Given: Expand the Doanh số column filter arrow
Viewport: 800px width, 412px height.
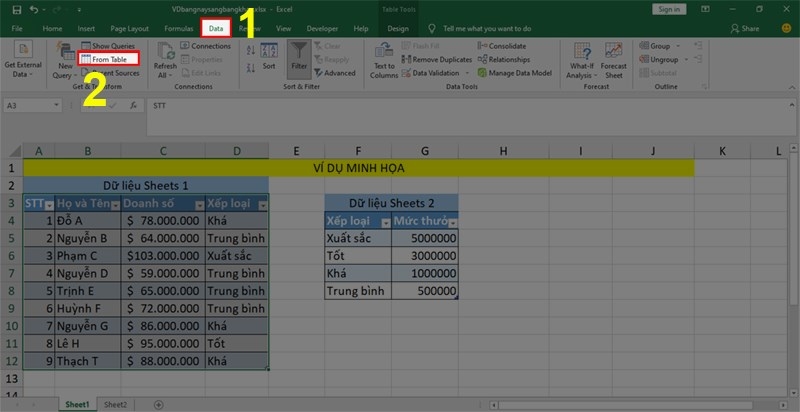Looking at the screenshot, I should 197,204.
